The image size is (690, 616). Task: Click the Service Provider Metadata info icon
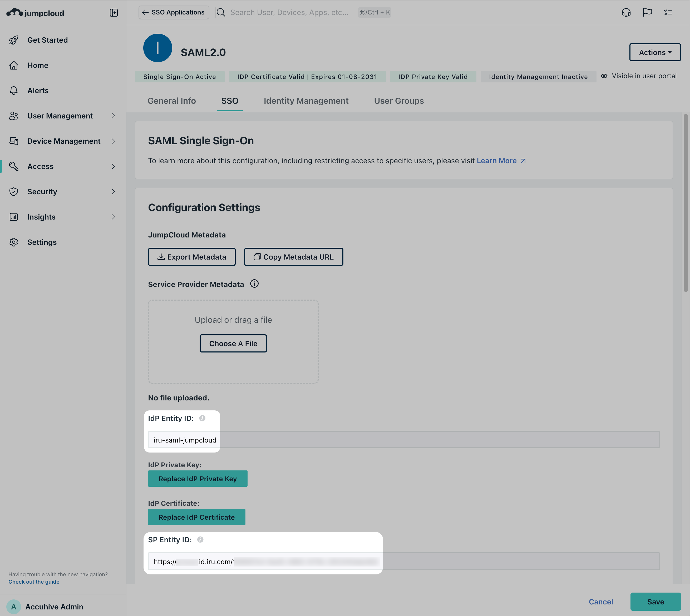point(254,284)
